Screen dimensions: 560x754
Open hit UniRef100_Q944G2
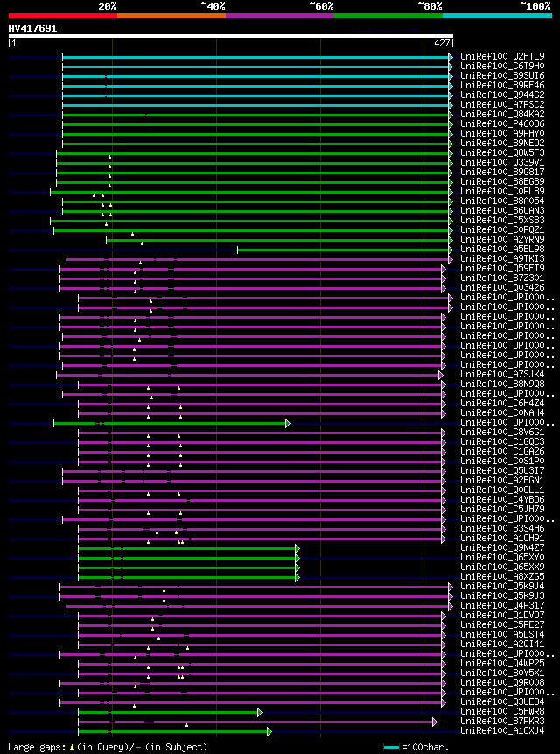coord(502,95)
